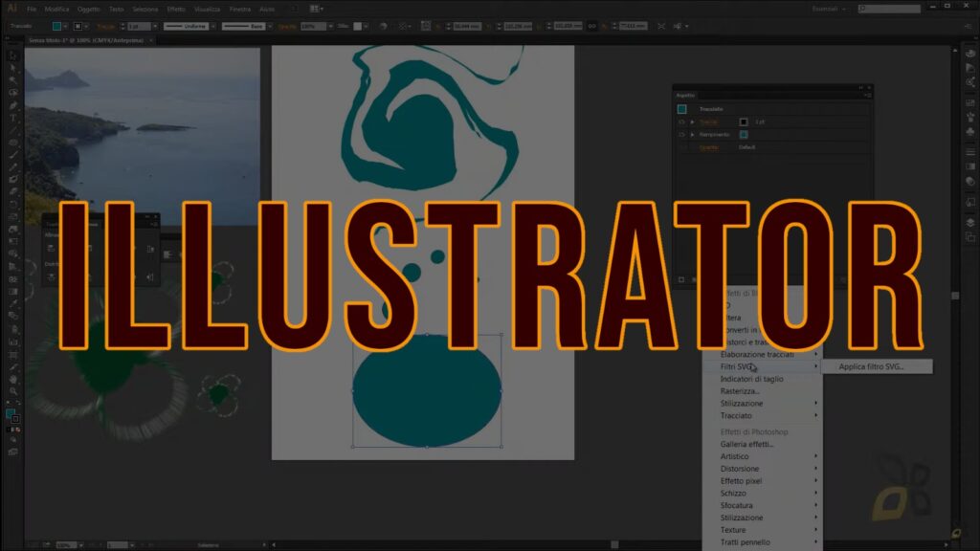Open the Stroke panel in right dock
The width and height of the screenshot is (980, 551).
pos(970,152)
